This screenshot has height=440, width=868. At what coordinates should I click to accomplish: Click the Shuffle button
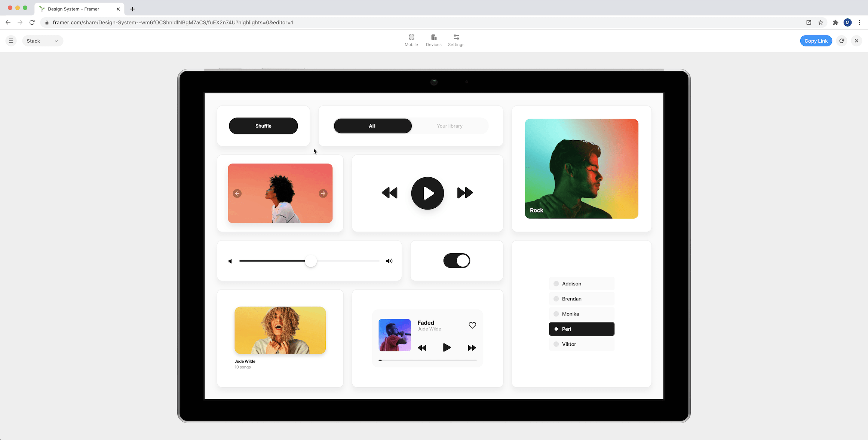[263, 126]
